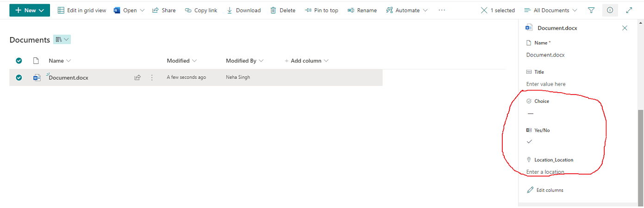
Task: Share the selected document
Action: 164,10
